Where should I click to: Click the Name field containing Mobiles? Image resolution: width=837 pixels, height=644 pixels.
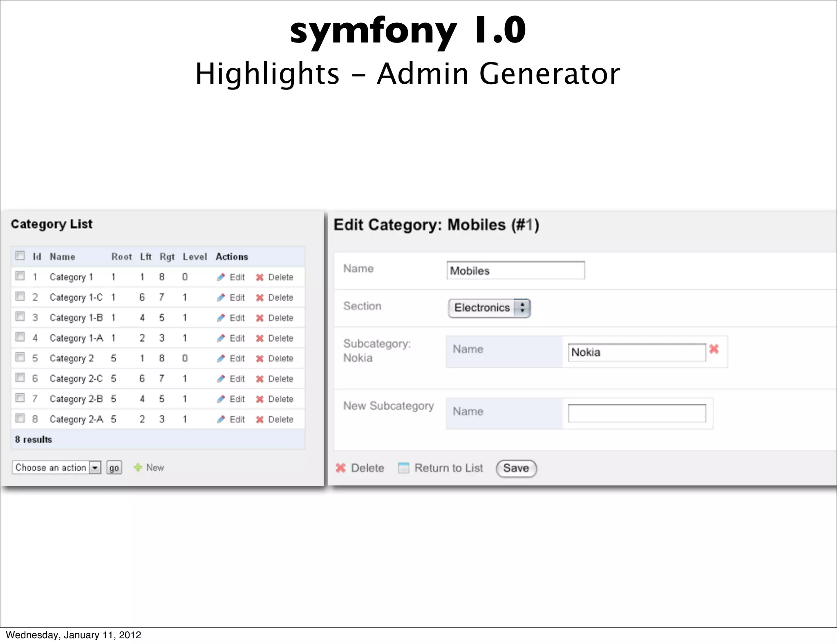(516, 271)
